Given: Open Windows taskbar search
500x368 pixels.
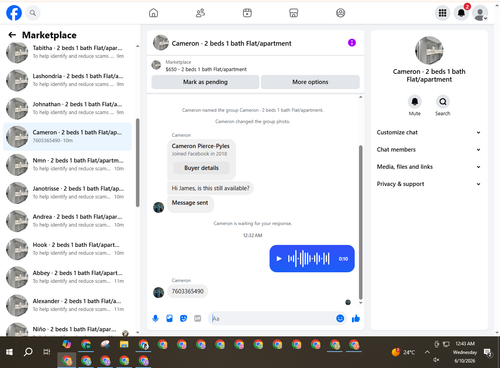Looking at the screenshot, I should pyautogui.click(x=28, y=352).
